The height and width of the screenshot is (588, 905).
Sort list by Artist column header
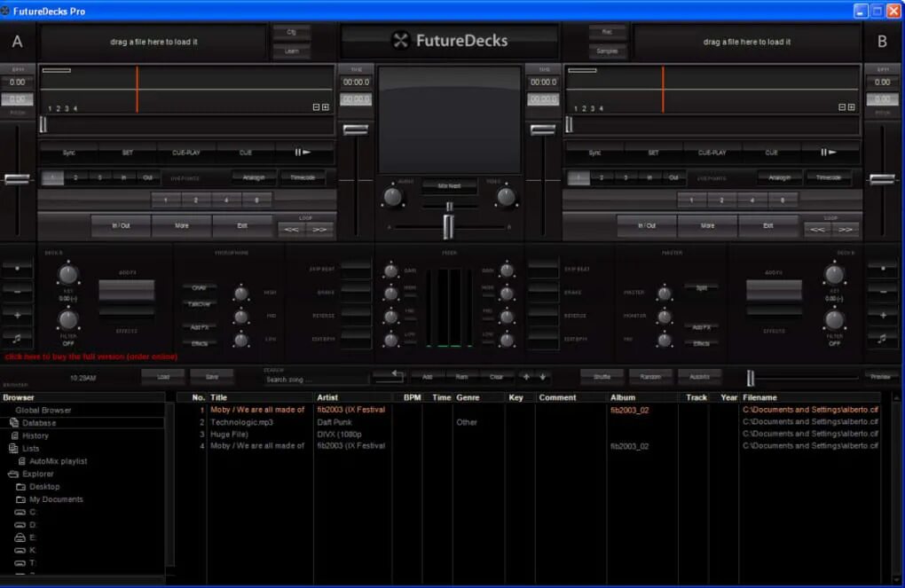pos(352,397)
